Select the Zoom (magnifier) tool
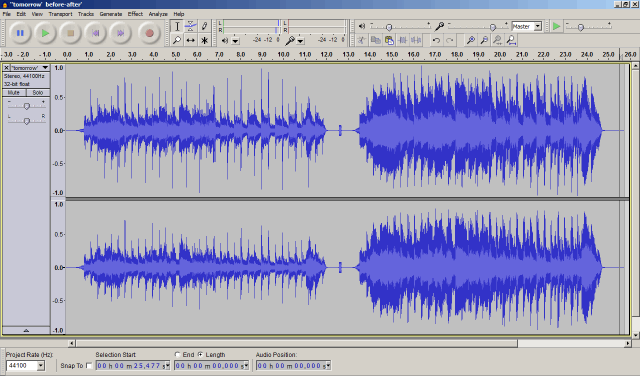The image size is (640, 376). (177, 40)
